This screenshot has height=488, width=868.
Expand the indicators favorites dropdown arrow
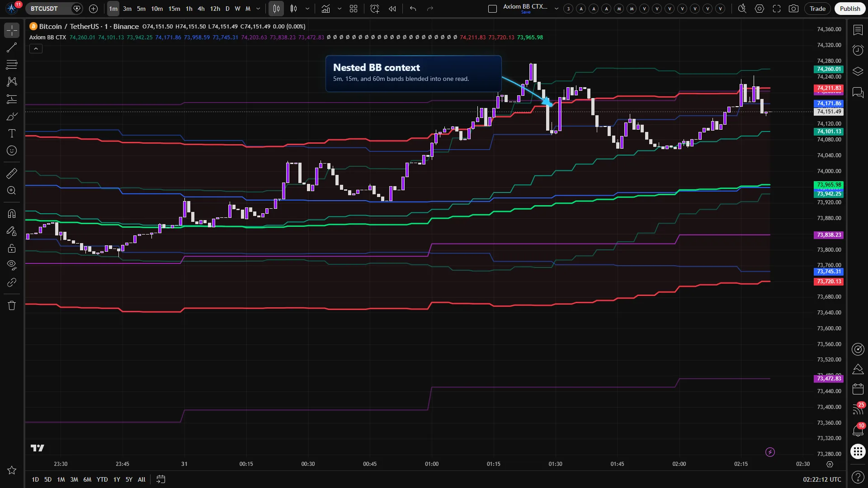[340, 9]
